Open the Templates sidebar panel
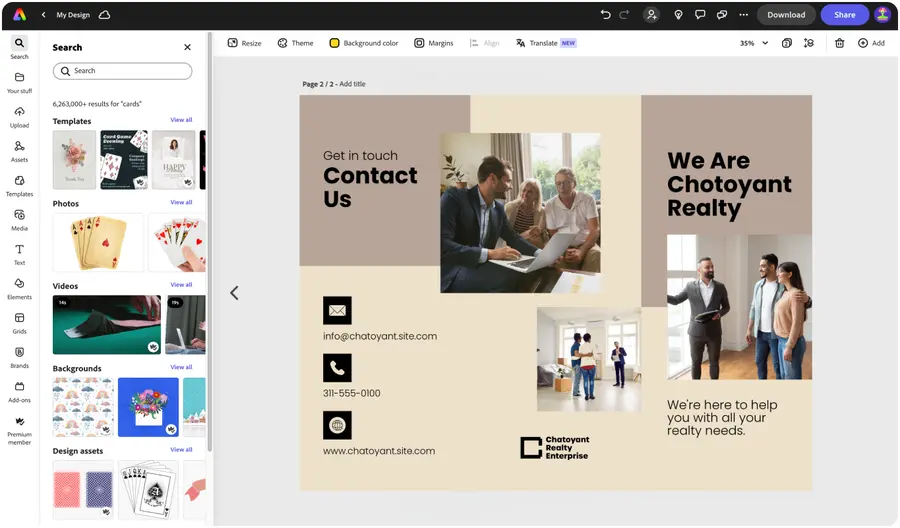The image size is (900, 528). pyautogui.click(x=20, y=186)
